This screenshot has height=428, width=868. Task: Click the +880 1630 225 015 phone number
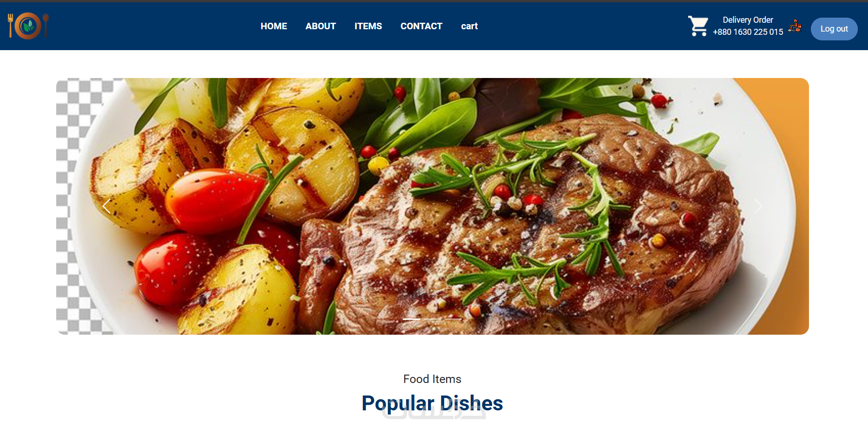[748, 32]
